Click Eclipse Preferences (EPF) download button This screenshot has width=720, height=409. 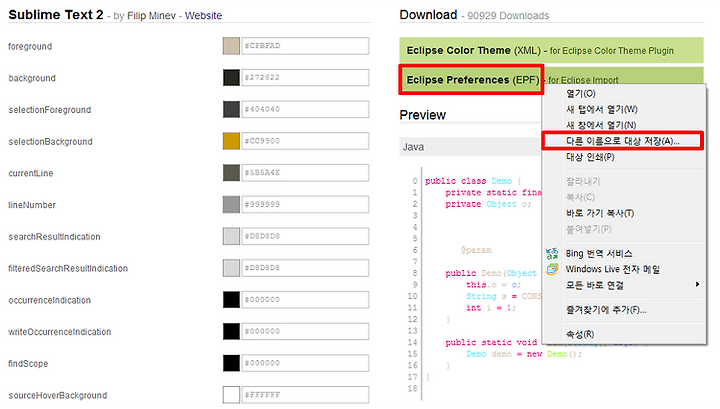(x=472, y=80)
